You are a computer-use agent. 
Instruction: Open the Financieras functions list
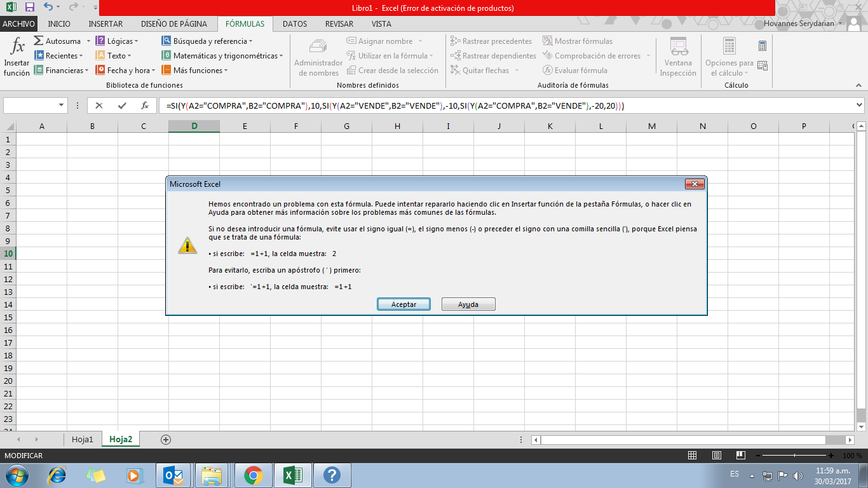point(61,71)
